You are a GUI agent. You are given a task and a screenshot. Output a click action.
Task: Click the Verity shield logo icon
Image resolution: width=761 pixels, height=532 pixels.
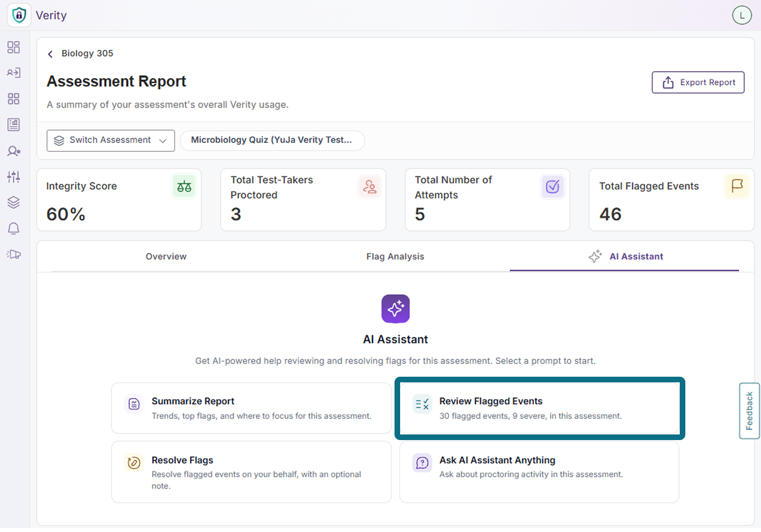click(x=19, y=15)
